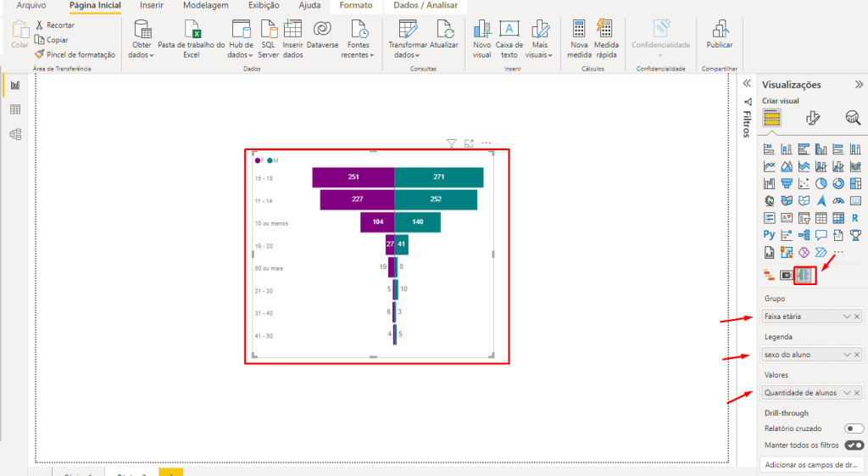Expand sexo do aluno field dropdown
The width and height of the screenshot is (868, 476).
pyautogui.click(x=846, y=355)
